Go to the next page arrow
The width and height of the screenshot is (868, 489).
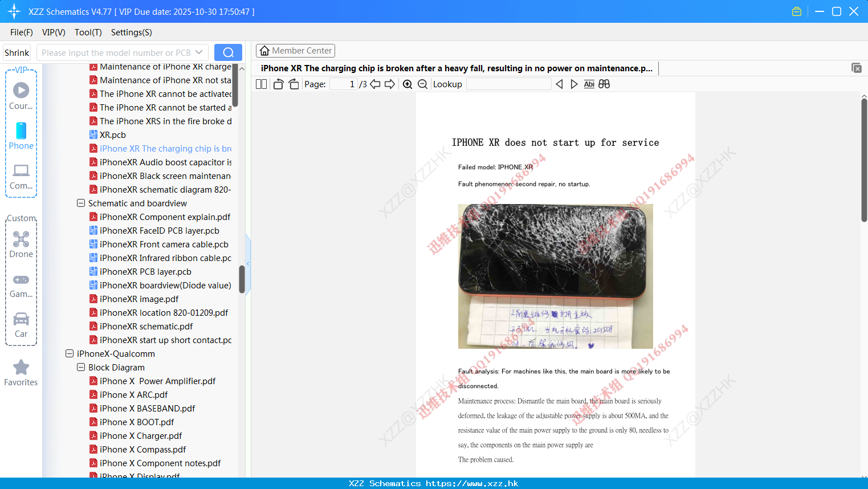pyautogui.click(x=390, y=84)
